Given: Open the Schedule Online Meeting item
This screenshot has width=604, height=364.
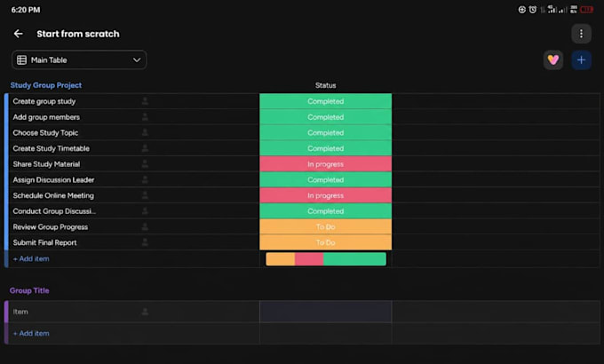Looking at the screenshot, I should [x=53, y=195].
